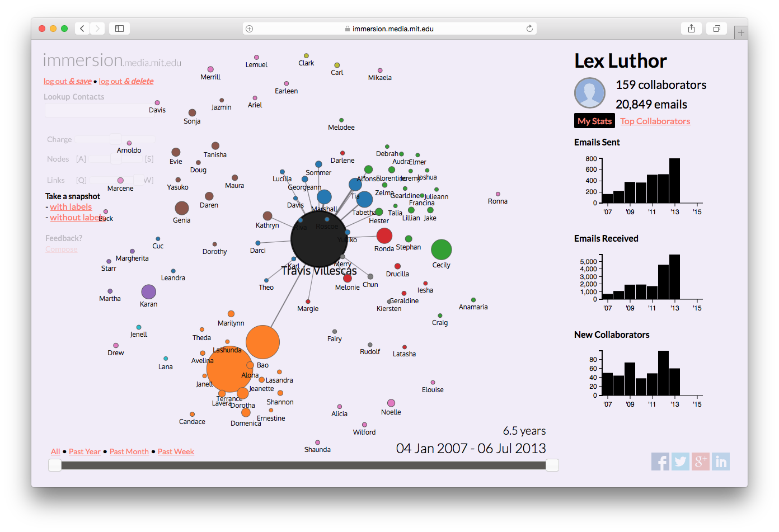Filter timeline to Past Month

129,451
